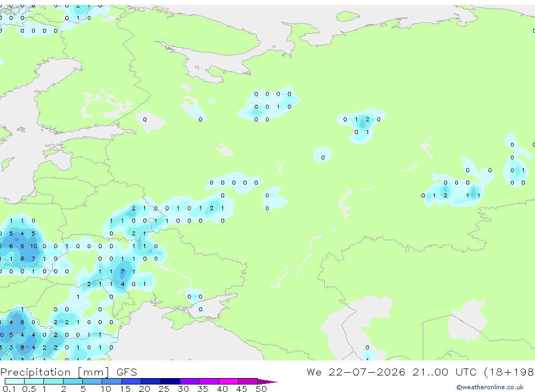Image resolution: width=535 pixels, height=392 pixels.
Task: Click the 'GFS' model label
Action: (127, 372)
